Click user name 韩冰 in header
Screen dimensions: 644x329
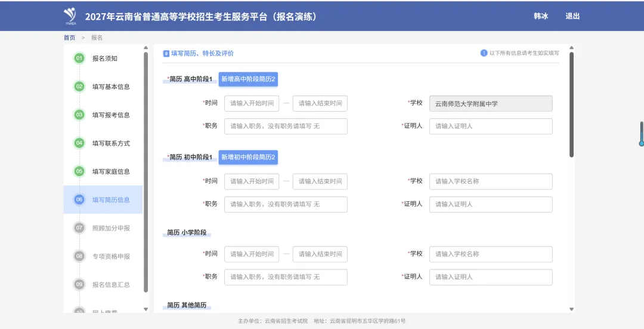[541, 16]
